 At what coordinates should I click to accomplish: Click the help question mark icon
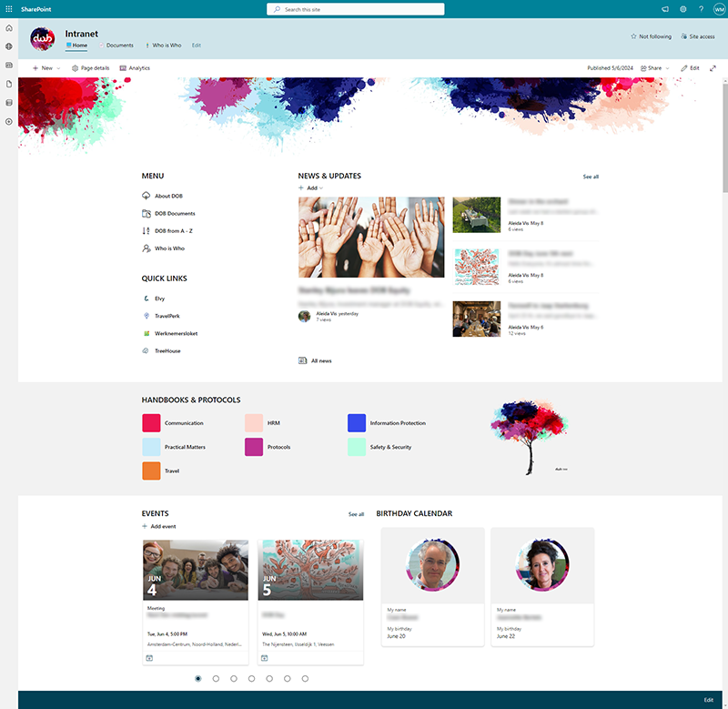(701, 9)
